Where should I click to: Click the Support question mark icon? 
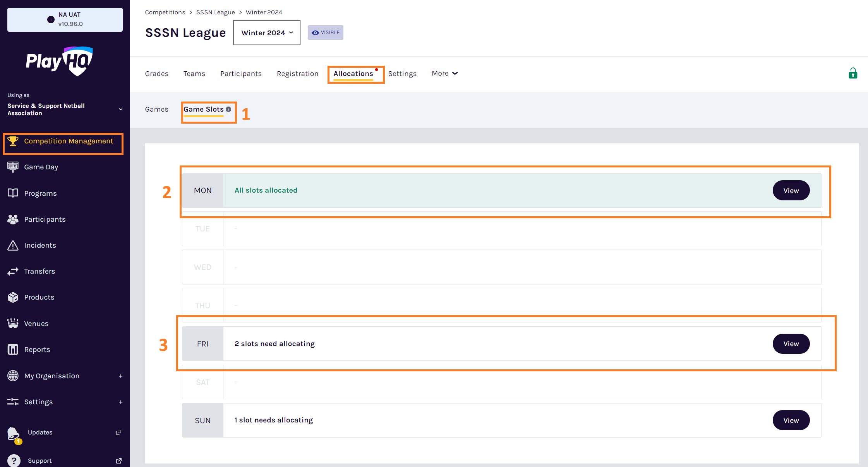click(14, 460)
